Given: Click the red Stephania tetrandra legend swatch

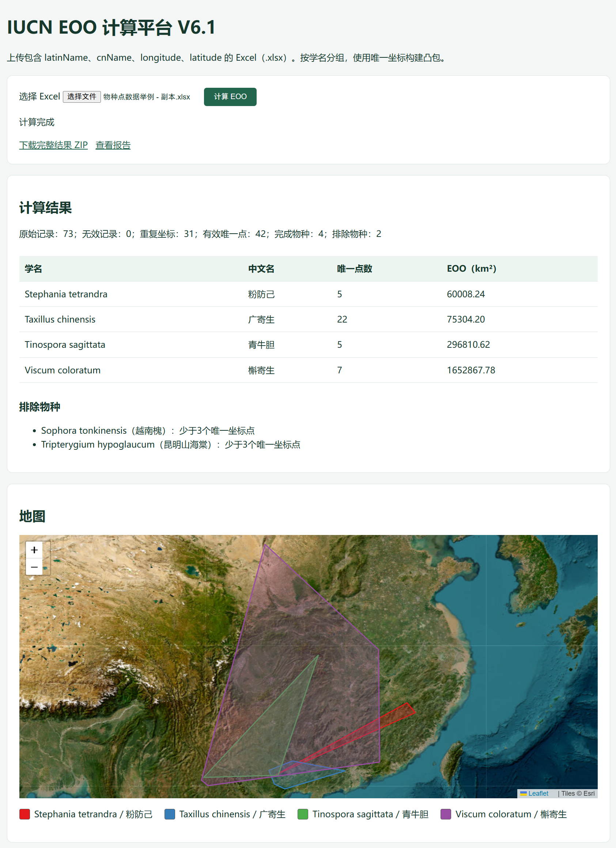Looking at the screenshot, I should tap(24, 814).
